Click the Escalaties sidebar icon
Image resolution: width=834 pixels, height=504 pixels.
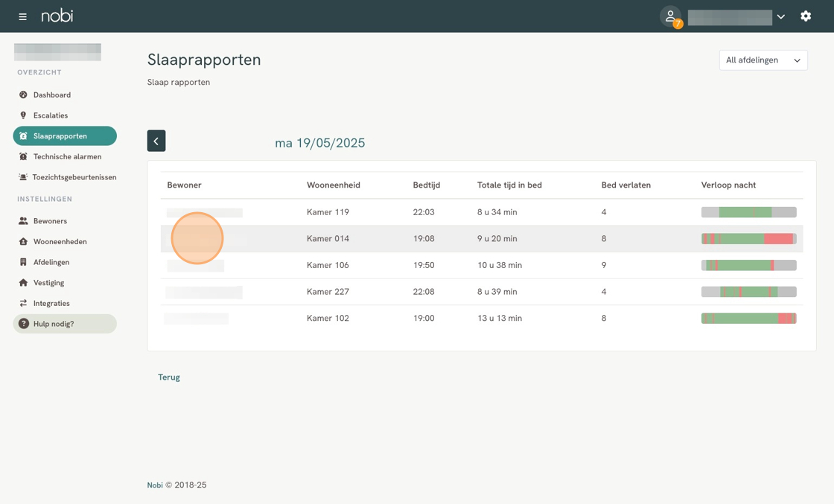tap(23, 115)
